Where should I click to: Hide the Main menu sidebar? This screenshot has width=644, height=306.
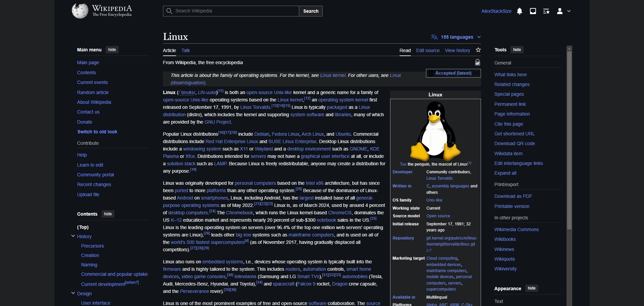(112, 50)
